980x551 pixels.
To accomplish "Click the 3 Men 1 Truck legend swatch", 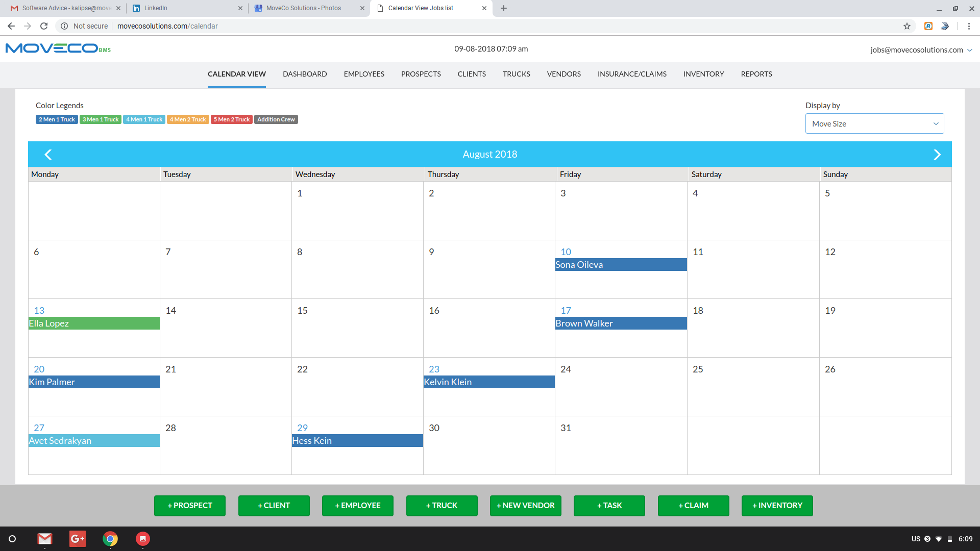I will [x=101, y=119].
